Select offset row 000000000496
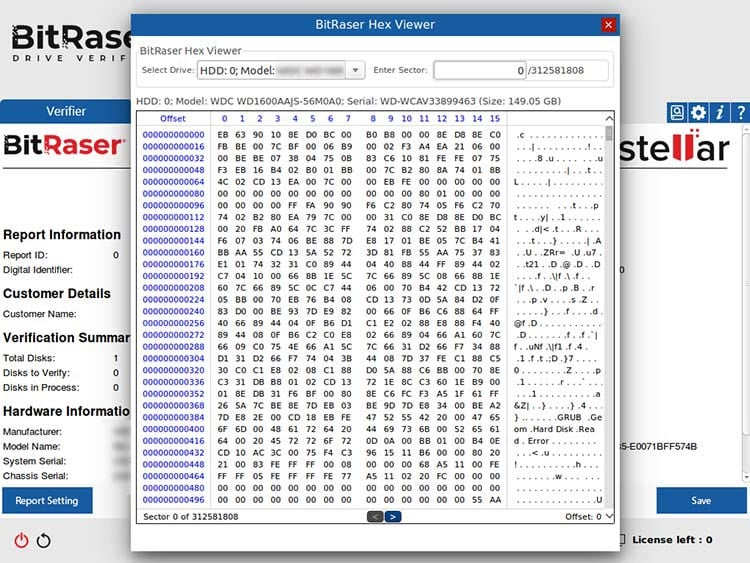The height and width of the screenshot is (563, 750). click(x=173, y=500)
